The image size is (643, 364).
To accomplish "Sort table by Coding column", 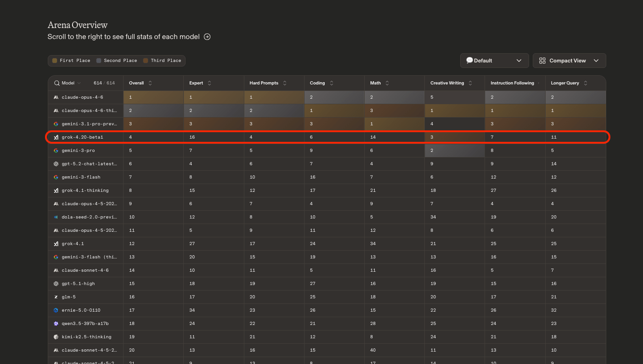I will (x=332, y=83).
